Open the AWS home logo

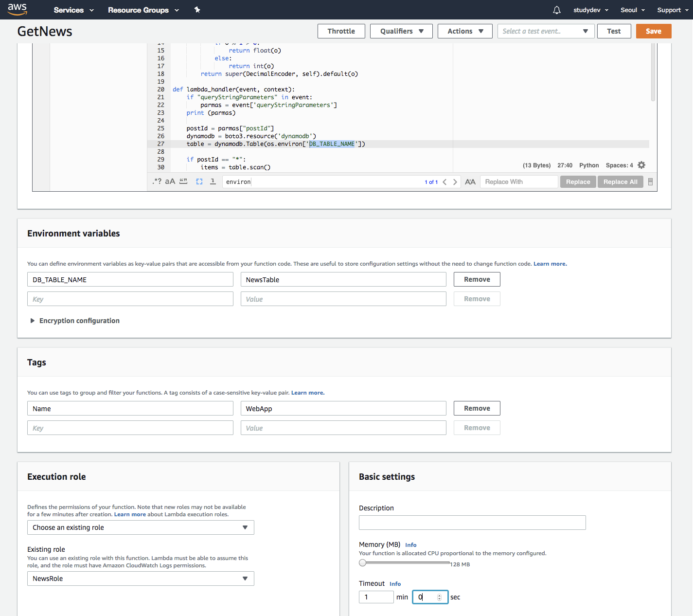pos(18,9)
